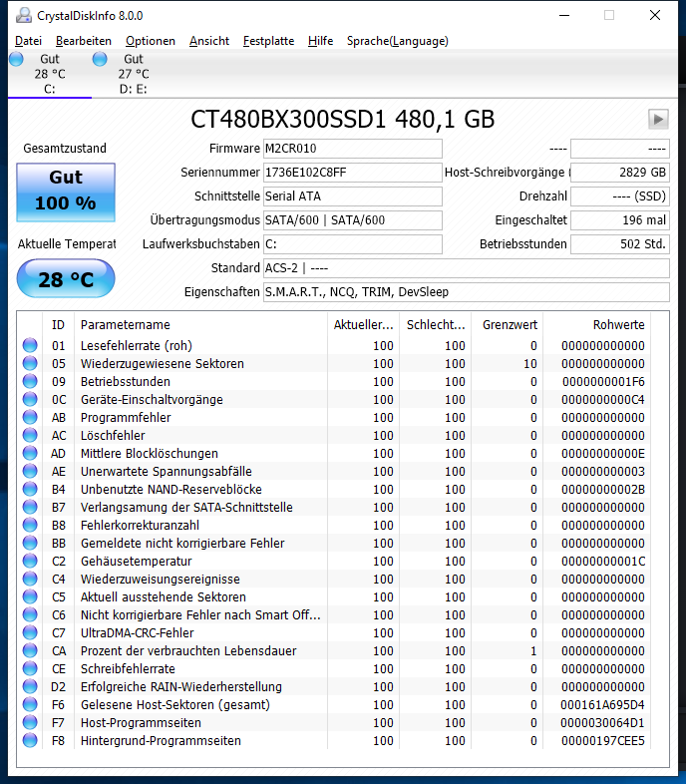Image resolution: width=686 pixels, height=784 pixels.
Task: Click status orb for Programmfehler
Action: [30, 418]
